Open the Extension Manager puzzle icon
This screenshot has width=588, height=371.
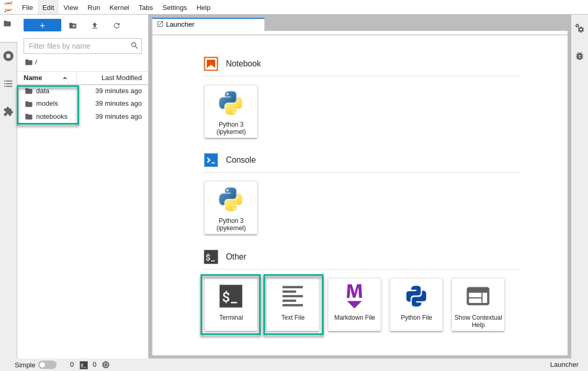[x=8, y=111]
